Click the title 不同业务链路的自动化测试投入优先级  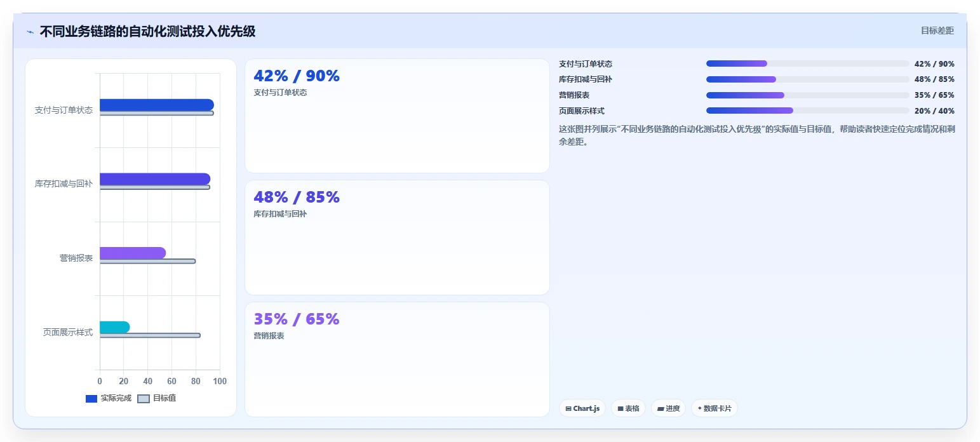[147, 31]
